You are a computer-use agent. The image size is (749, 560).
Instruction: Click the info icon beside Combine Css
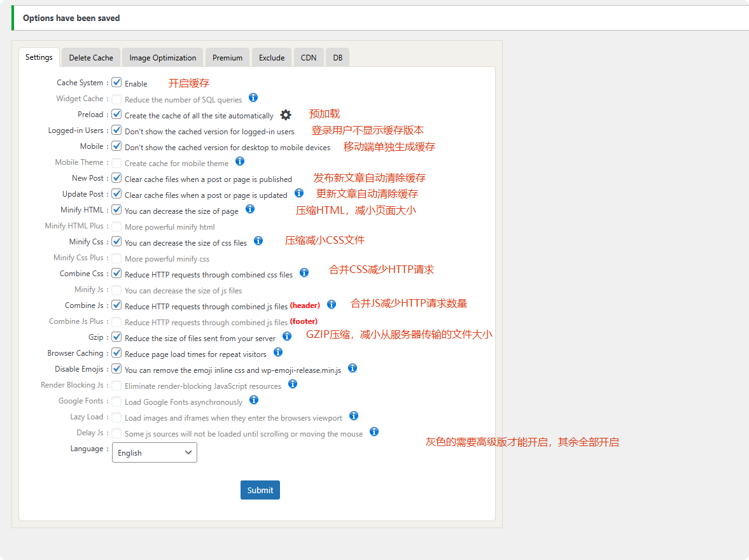tap(304, 272)
